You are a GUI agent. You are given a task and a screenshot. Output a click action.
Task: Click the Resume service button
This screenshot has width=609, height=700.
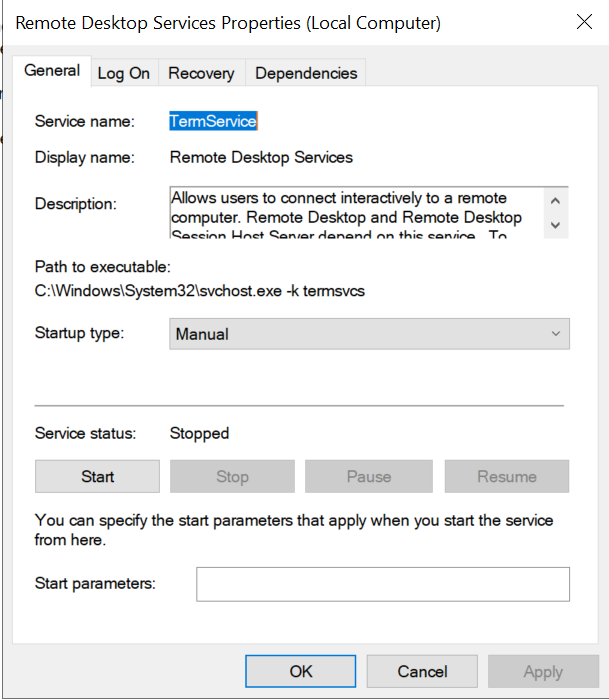506,477
